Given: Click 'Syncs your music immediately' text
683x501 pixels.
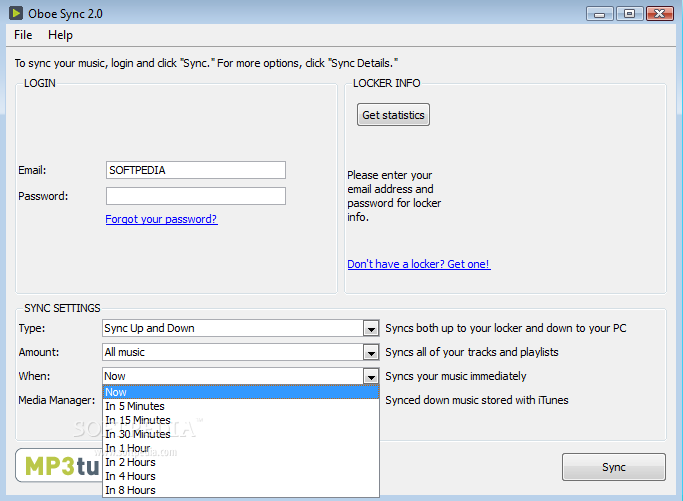Looking at the screenshot, I should click(x=456, y=376).
